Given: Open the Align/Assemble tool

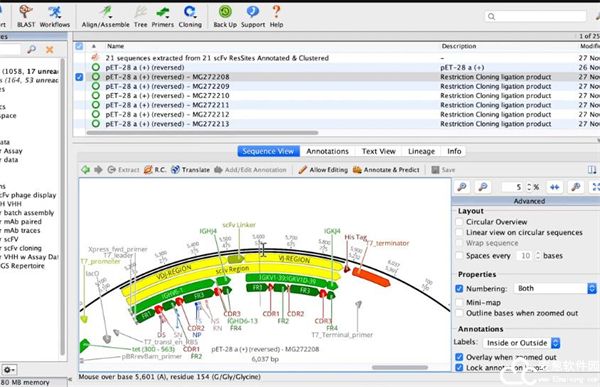Looking at the screenshot, I should click(x=106, y=16).
